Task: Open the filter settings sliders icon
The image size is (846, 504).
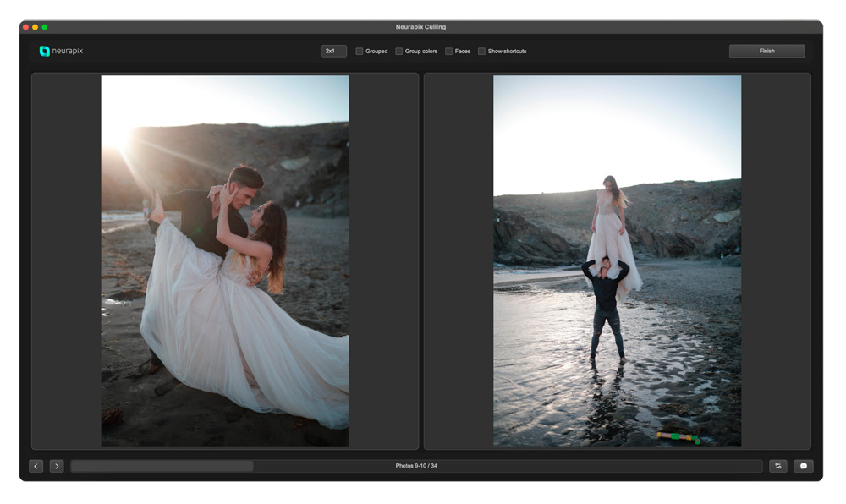Action: [x=778, y=466]
